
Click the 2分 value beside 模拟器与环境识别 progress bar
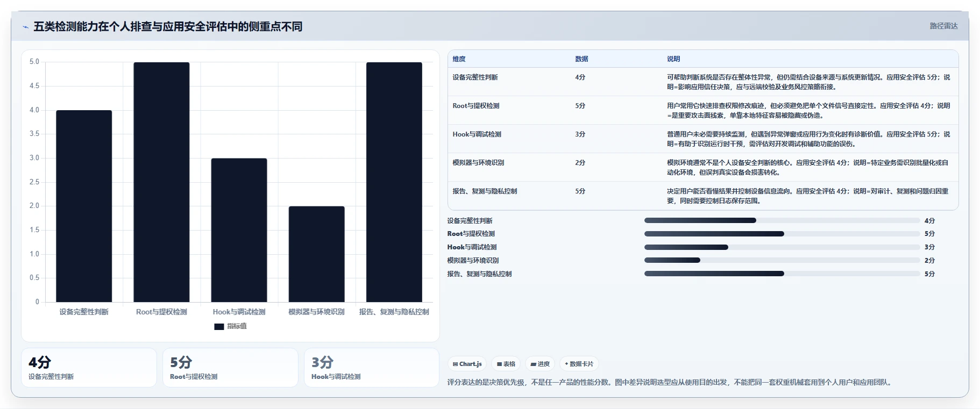coord(929,261)
